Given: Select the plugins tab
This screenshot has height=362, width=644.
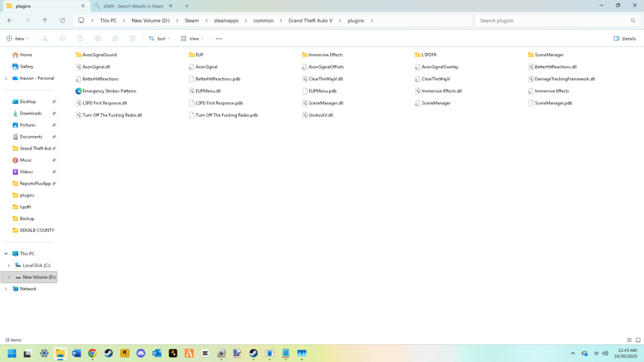Looking at the screenshot, I should (x=45, y=6).
